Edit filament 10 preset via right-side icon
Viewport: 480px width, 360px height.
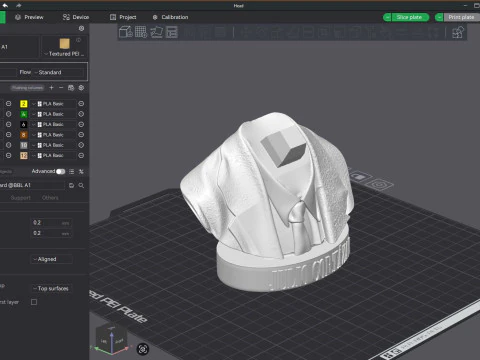coord(81,145)
